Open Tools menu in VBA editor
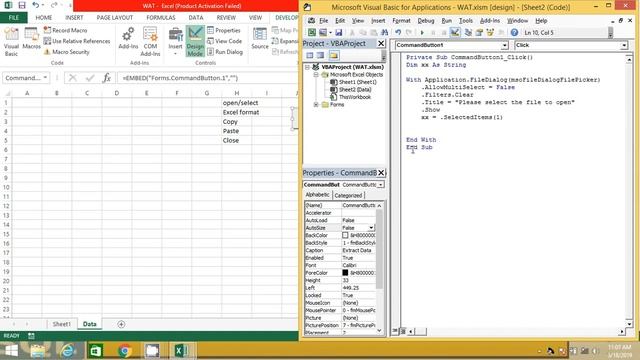This screenshot has height=360, width=640. pos(466,20)
